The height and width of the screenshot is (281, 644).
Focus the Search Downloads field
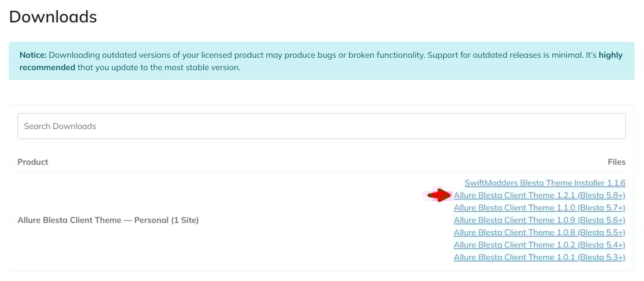pyautogui.click(x=321, y=126)
